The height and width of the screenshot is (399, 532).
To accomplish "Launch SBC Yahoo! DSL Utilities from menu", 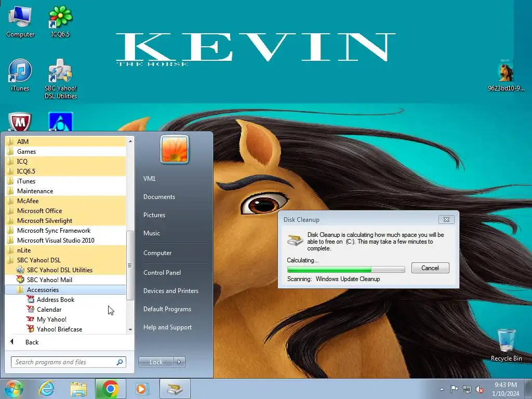I will (x=65, y=270).
